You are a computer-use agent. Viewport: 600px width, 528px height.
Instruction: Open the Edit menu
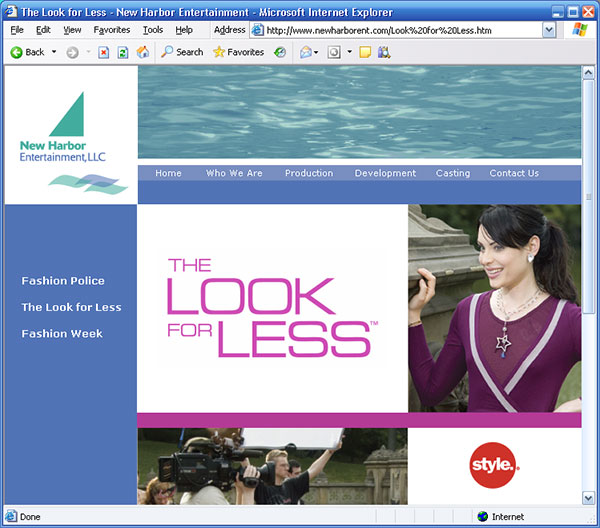(43, 30)
